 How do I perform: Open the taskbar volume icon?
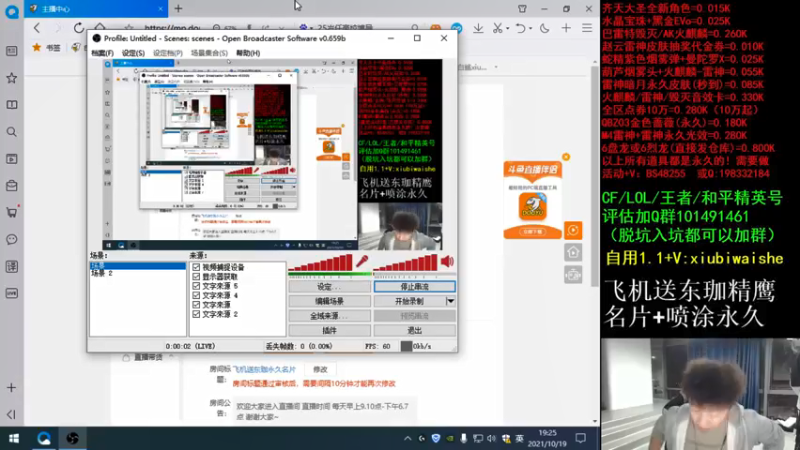[x=491, y=438]
